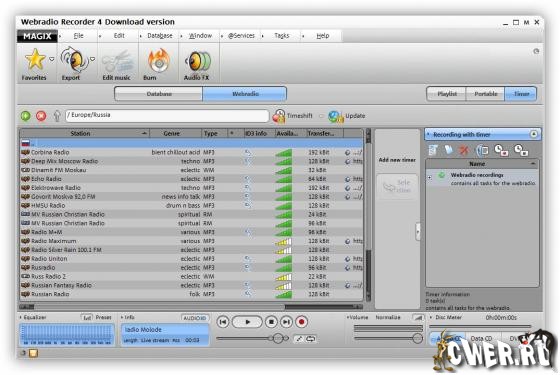
Task: Open the Database menu
Action: click(160, 36)
